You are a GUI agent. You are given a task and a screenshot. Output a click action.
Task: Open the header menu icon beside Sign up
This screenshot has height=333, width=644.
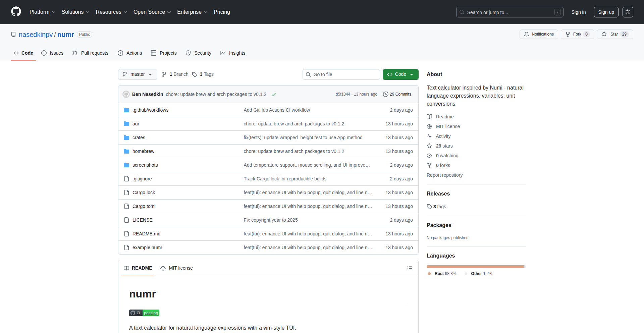pyautogui.click(x=628, y=12)
